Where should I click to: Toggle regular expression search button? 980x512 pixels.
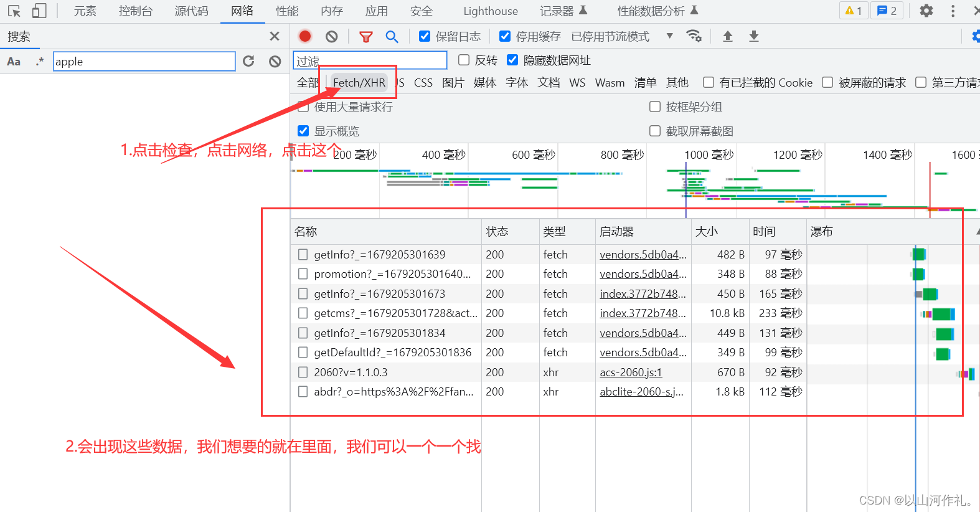click(x=40, y=61)
